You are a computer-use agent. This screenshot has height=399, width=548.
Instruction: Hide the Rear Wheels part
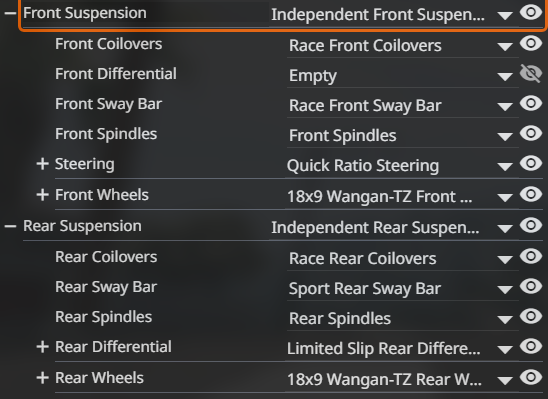(531, 377)
